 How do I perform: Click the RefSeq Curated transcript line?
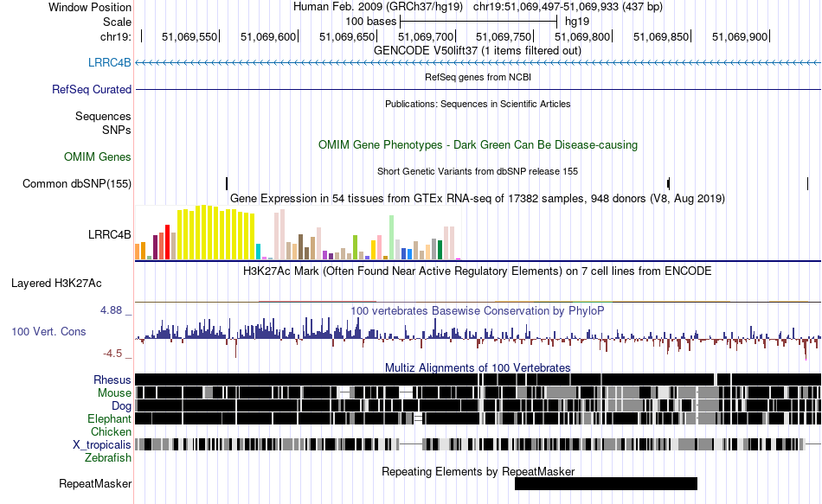click(478, 90)
